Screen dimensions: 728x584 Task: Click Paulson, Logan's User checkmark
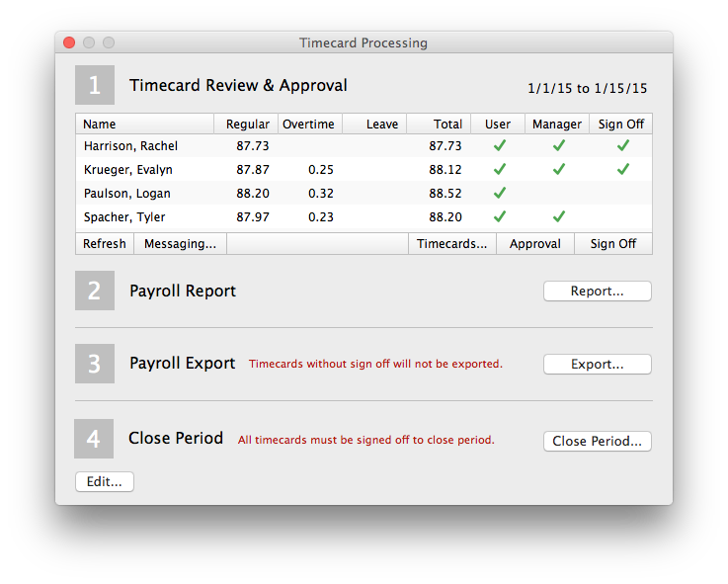coord(500,193)
